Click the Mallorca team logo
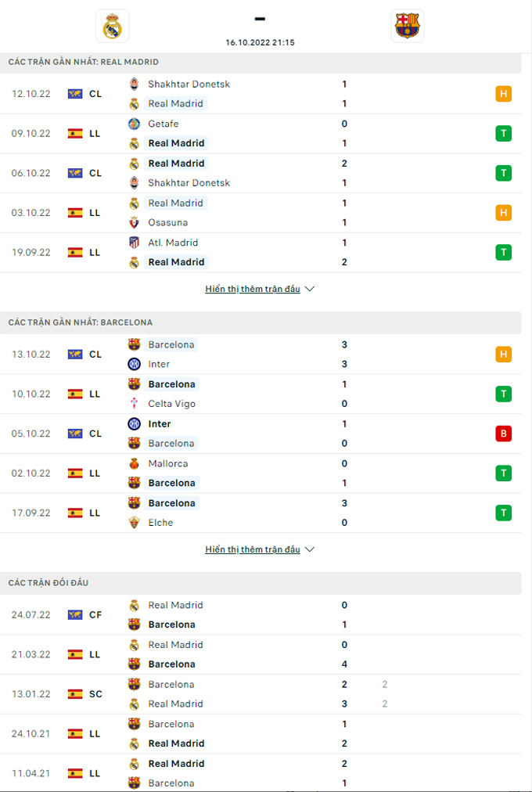 pyautogui.click(x=134, y=463)
